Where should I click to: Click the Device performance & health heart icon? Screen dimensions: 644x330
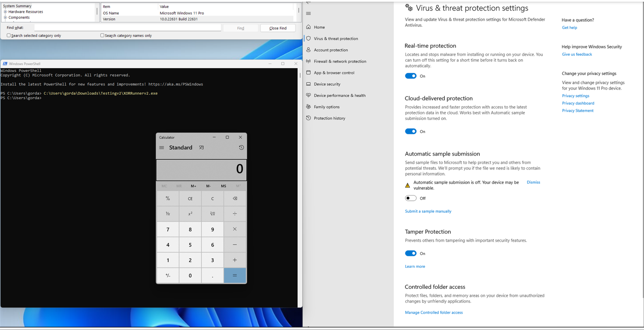pyautogui.click(x=308, y=95)
